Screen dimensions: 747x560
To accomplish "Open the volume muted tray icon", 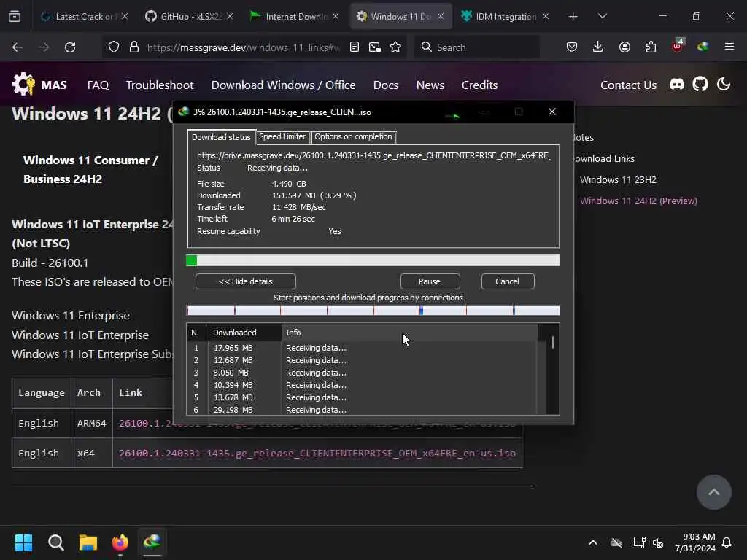I will (659, 542).
